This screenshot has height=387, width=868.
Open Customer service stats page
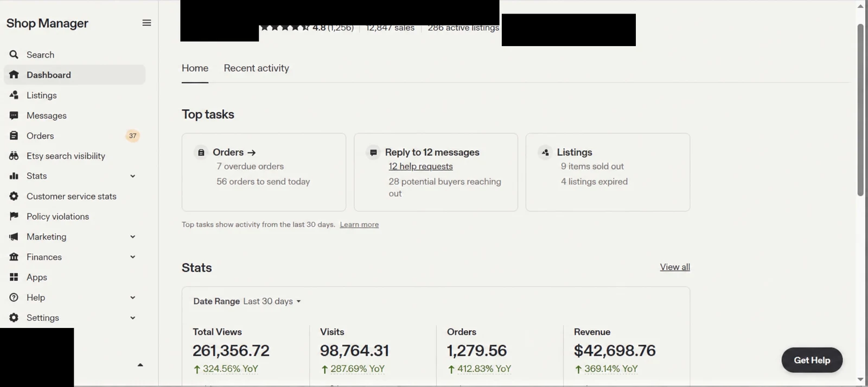point(75,196)
